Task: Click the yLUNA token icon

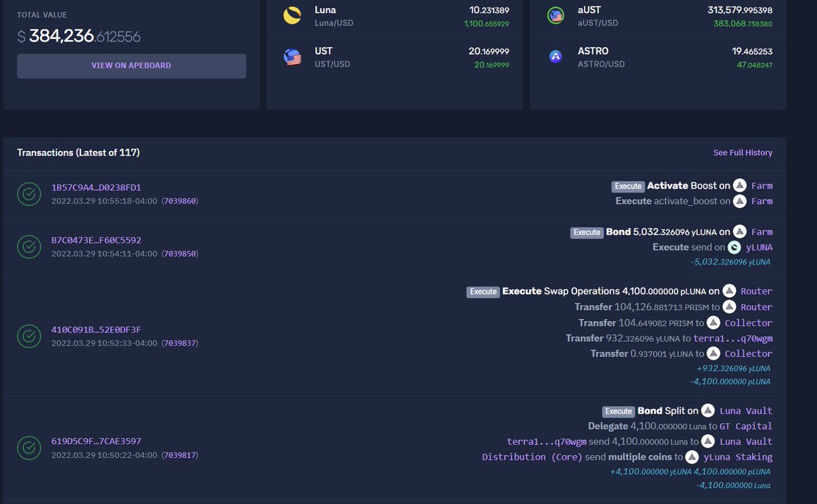Action: coord(734,248)
